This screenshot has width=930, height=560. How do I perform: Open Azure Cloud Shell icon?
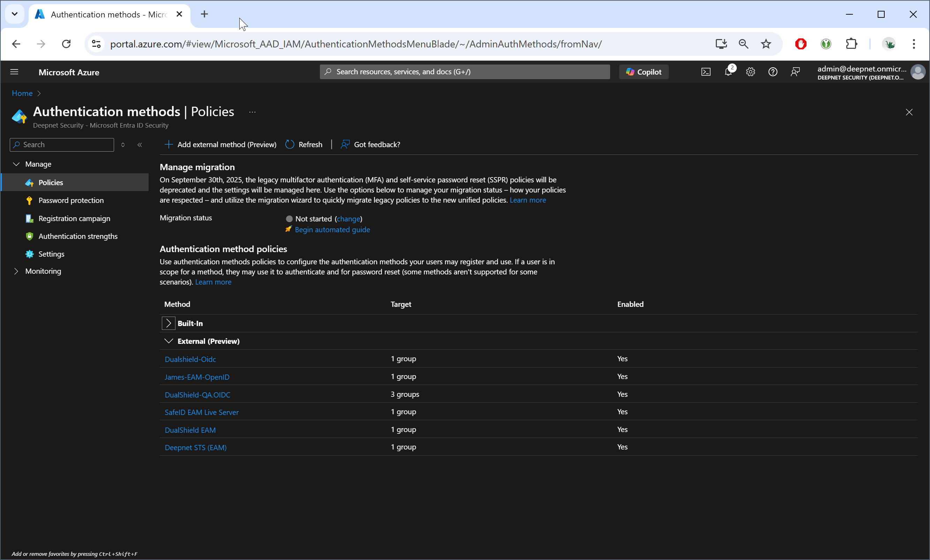click(x=705, y=72)
